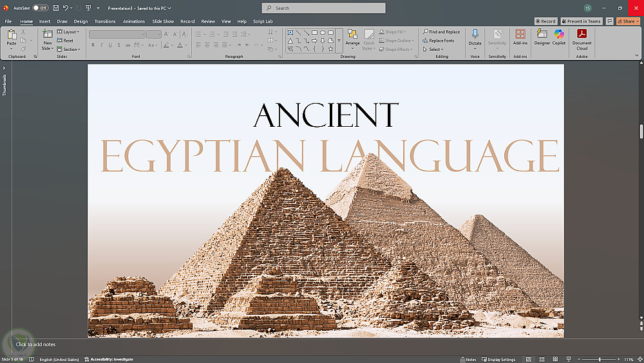Click the Record button at top right
Screen dimensions: 644x363
pyautogui.click(x=545, y=21)
